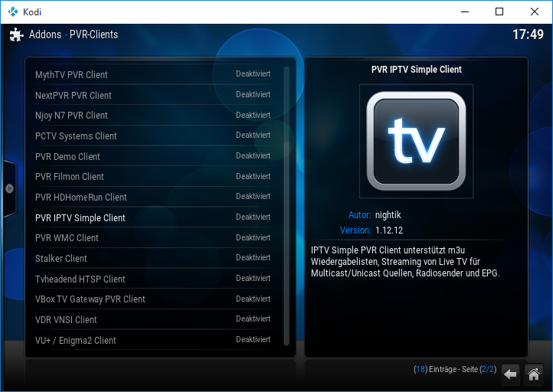553x392 pixels.
Task: Close the Kodi window
Action: coord(535,11)
